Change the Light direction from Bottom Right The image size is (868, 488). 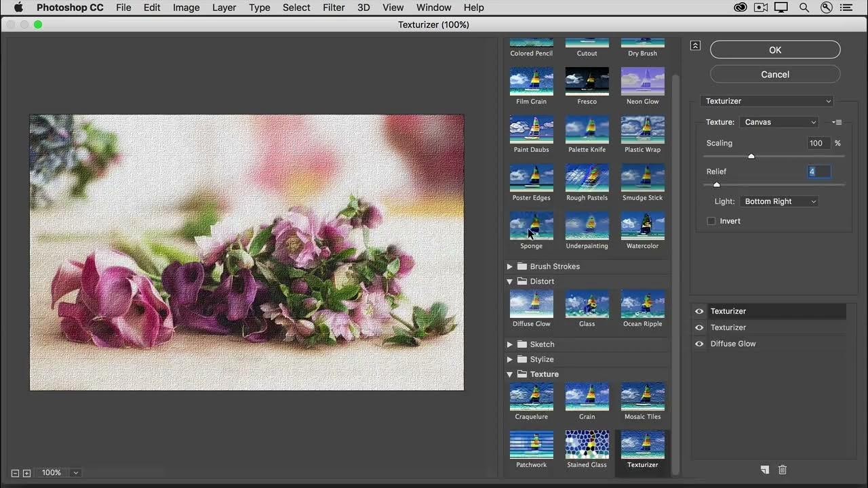pyautogui.click(x=780, y=201)
